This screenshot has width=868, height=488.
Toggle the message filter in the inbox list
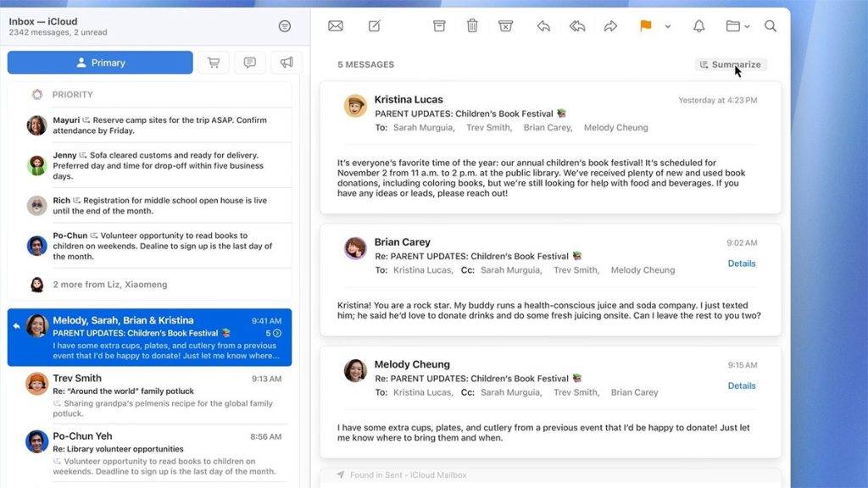click(x=285, y=26)
